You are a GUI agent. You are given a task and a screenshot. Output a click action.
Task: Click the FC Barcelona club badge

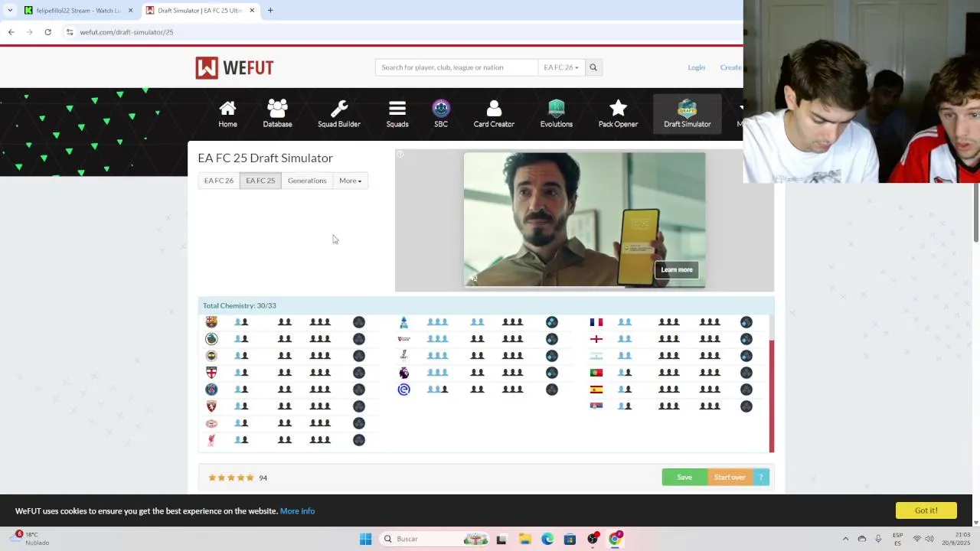pyautogui.click(x=211, y=322)
